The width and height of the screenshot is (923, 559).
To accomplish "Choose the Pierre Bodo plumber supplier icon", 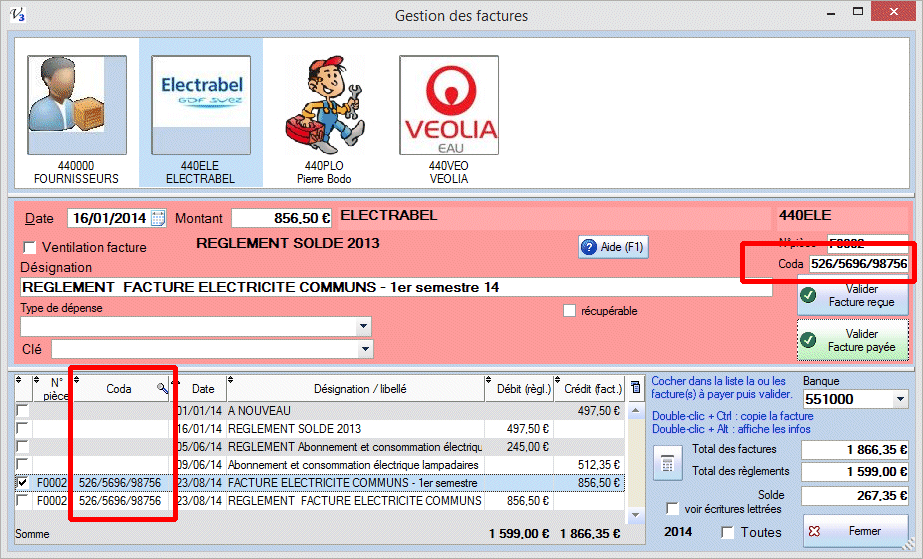I will (x=325, y=105).
